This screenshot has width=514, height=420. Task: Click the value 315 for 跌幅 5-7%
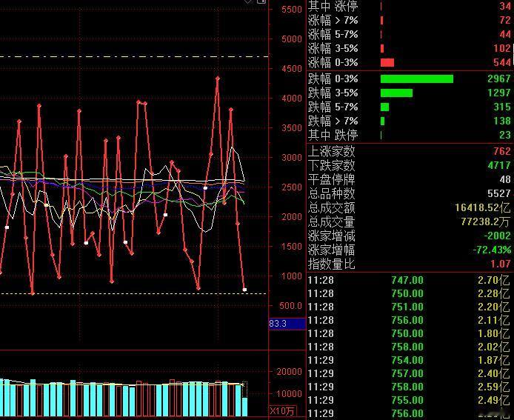[502, 107]
